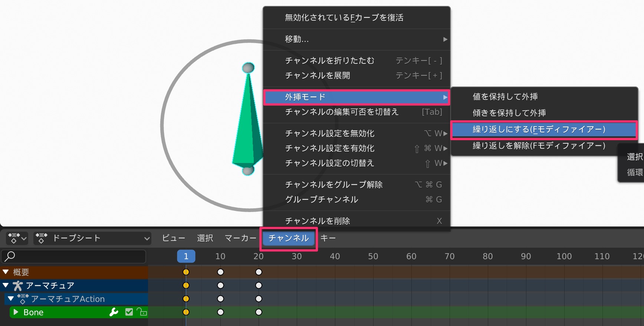This screenshot has width=644, height=326.
Task: Collapse the アーマチュアAction channel
Action: tap(11, 299)
